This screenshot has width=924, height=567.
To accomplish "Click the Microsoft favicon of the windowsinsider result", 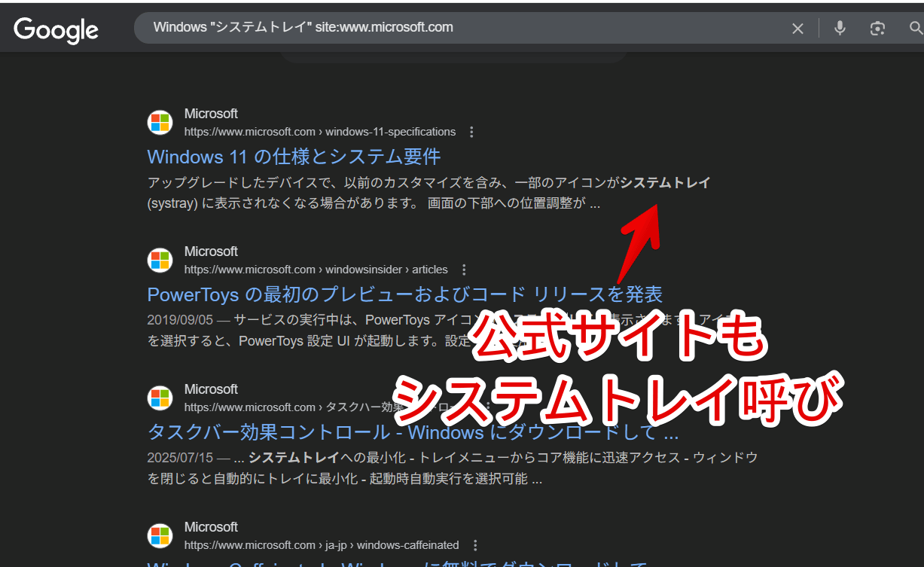I will pos(160,261).
